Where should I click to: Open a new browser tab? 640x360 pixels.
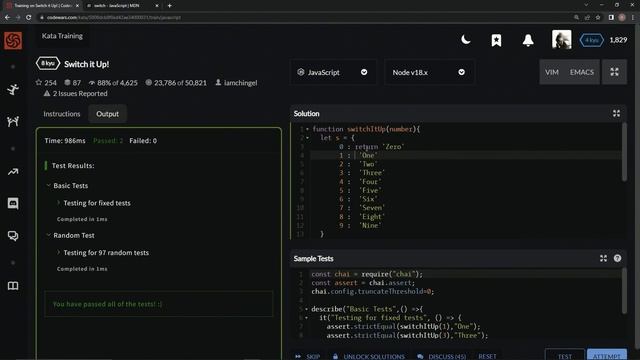click(169, 6)
